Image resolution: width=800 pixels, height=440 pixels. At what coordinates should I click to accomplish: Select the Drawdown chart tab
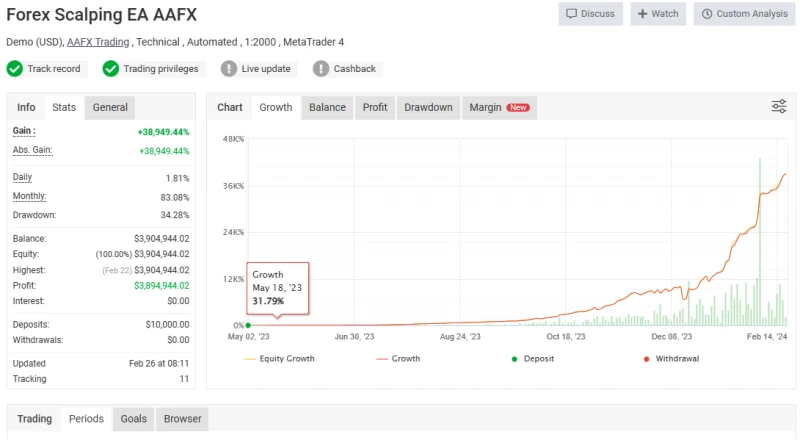428,107
